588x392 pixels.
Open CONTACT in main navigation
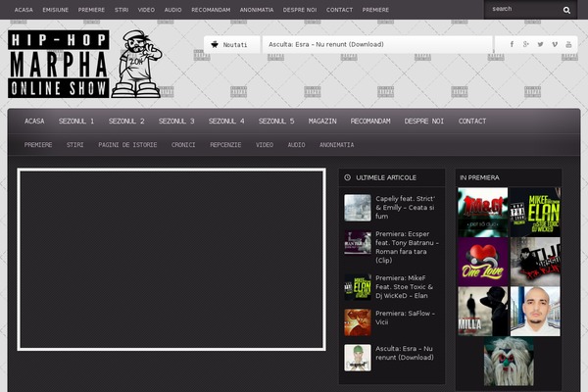(472, 122)
